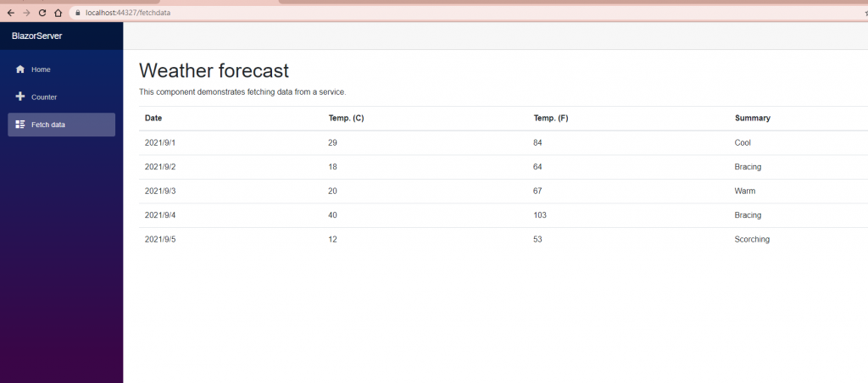Click the padlock site info icon

(x=78, y=13)
